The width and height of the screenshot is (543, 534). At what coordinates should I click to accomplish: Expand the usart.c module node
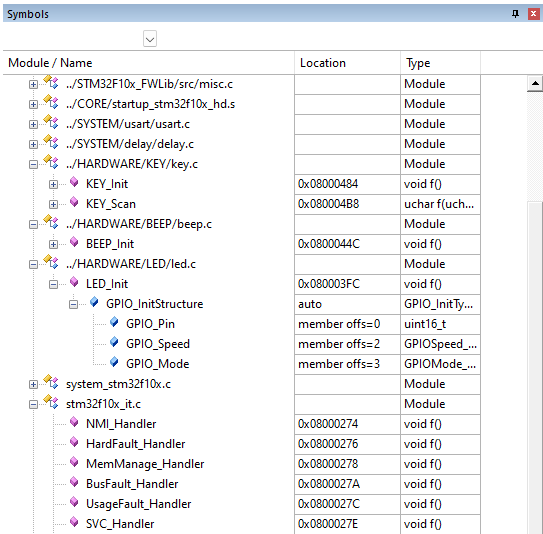click(x=33, y=125)
